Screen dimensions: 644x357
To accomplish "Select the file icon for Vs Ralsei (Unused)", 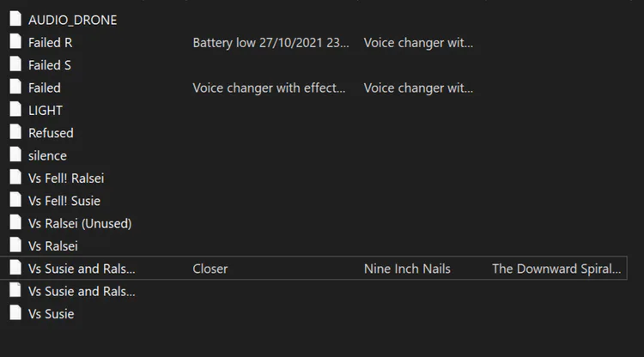I will pos(15,223).
